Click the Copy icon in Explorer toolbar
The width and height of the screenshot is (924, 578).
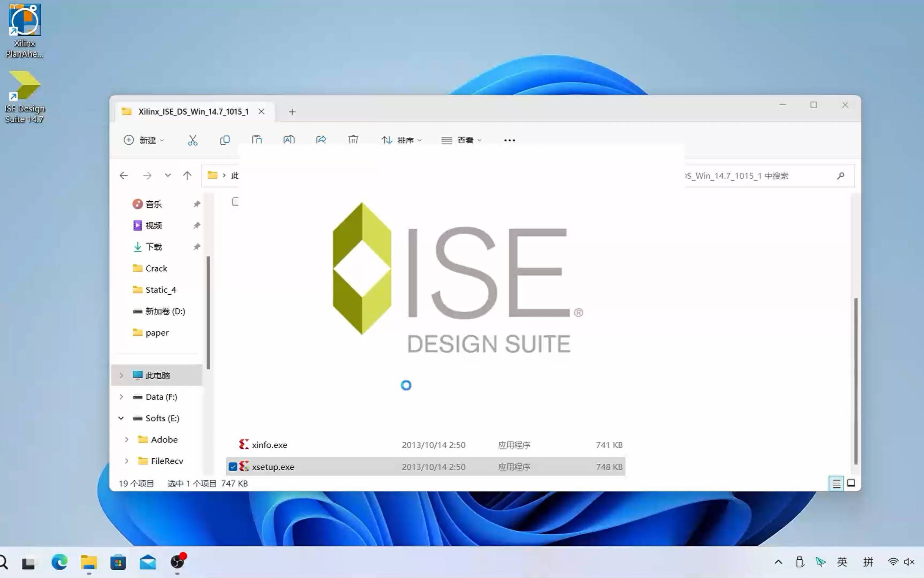click(225, 140)
